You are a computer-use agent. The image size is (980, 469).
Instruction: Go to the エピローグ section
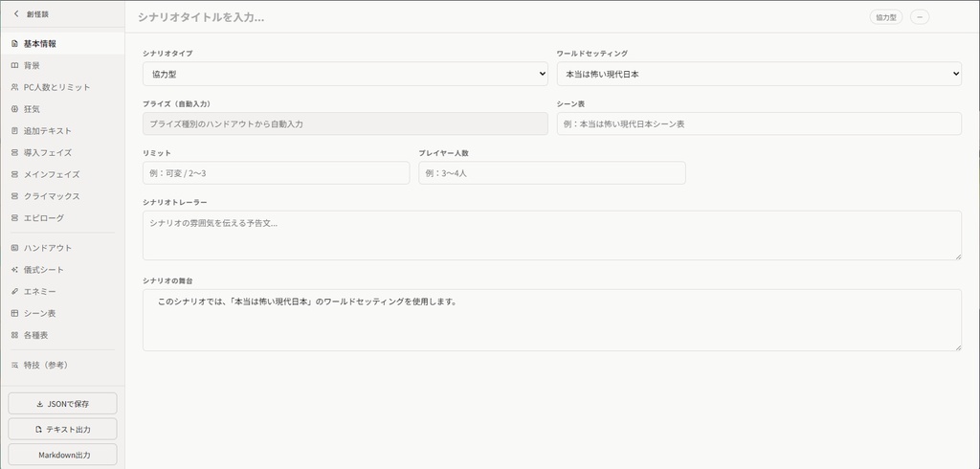click(62, 218)
